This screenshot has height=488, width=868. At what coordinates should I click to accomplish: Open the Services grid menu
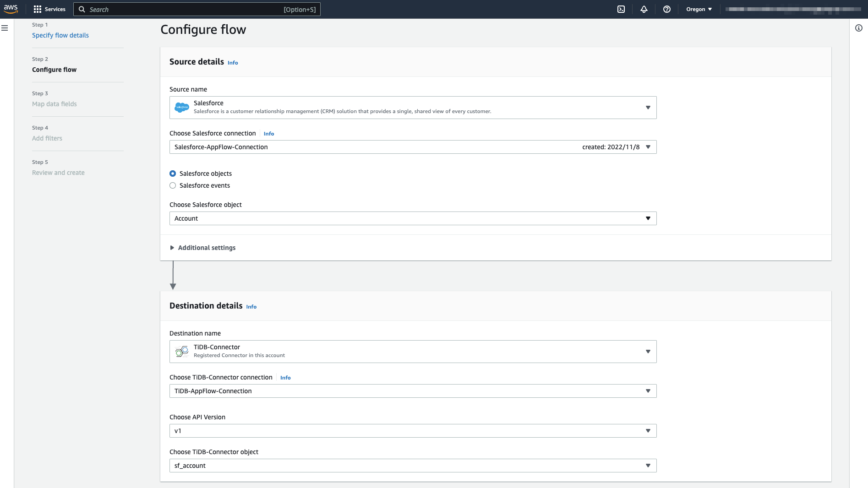tap(49, 9)
